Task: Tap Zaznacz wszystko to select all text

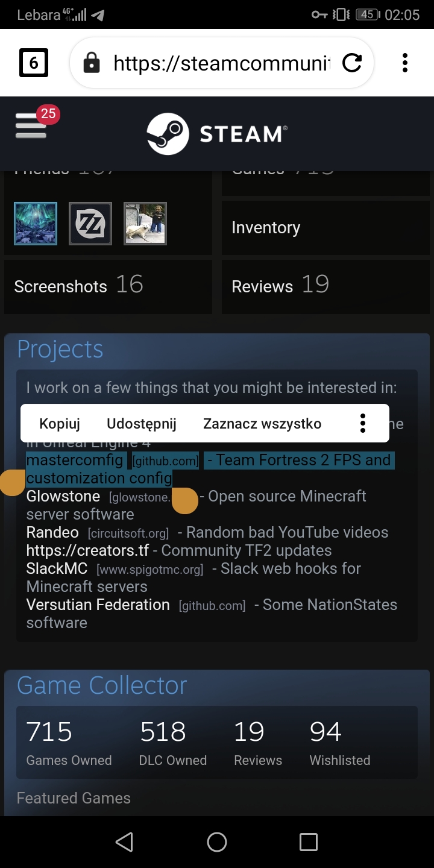Action: 262,423
